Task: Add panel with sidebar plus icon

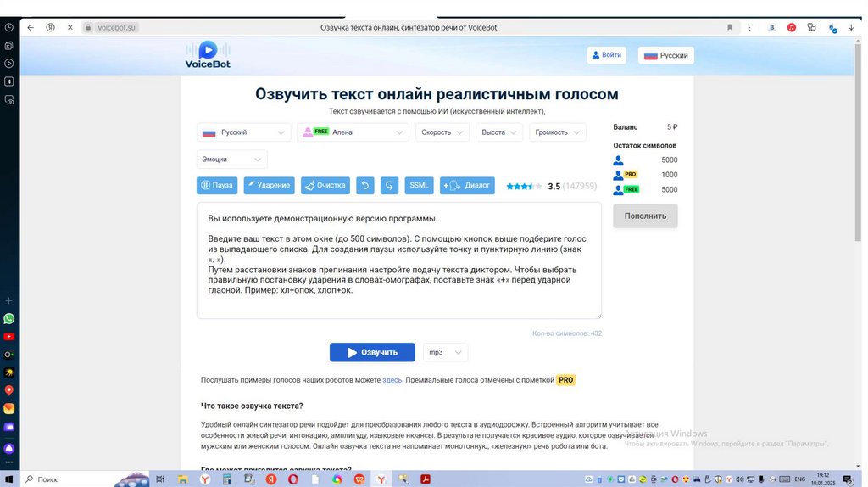Action: pyautogui.click(x=8, y=301)
